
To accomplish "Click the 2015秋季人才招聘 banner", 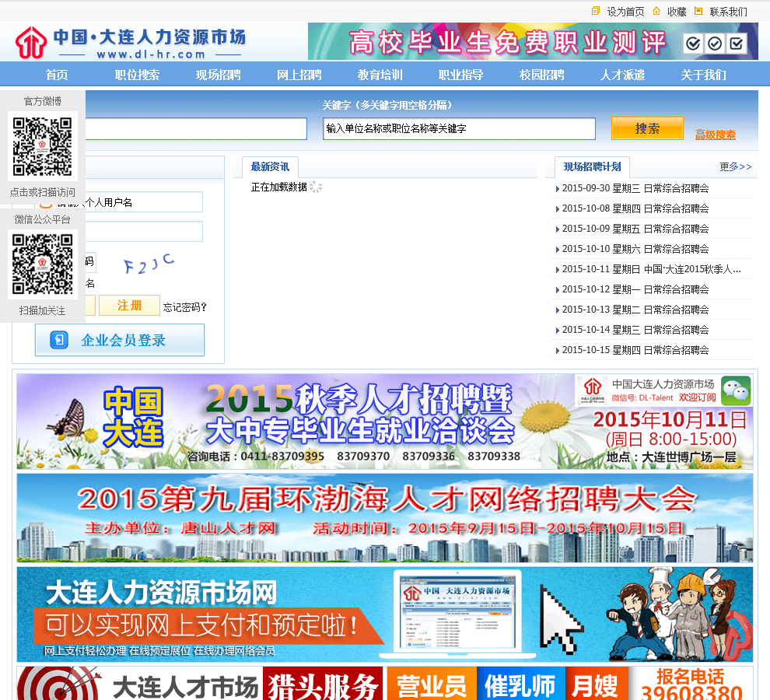I will coord(384,422).
